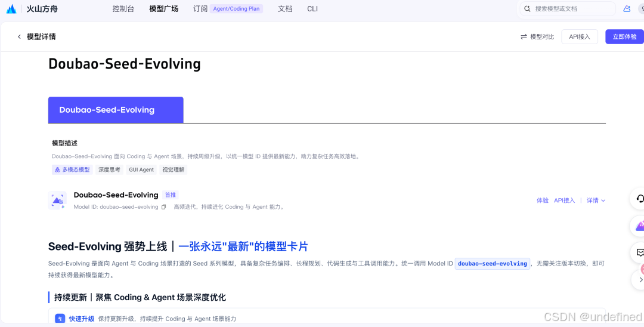The image size is (644, 327).
Task: Open the 控制台 menu
Action: [x=123, y=8]
